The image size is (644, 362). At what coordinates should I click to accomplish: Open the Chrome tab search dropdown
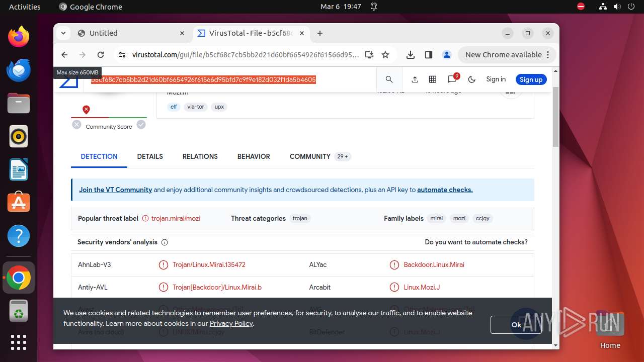[63, 33]
